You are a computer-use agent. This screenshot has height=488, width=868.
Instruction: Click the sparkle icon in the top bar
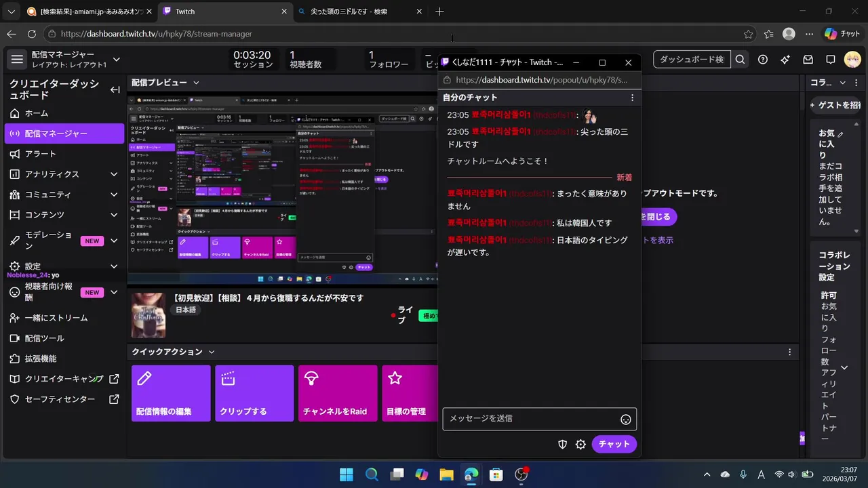coord(785,60)
